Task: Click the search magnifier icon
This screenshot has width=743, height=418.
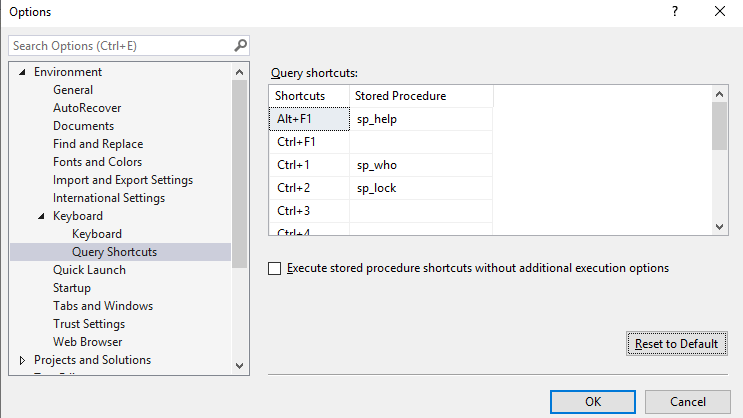Action: tap(240, 46)
